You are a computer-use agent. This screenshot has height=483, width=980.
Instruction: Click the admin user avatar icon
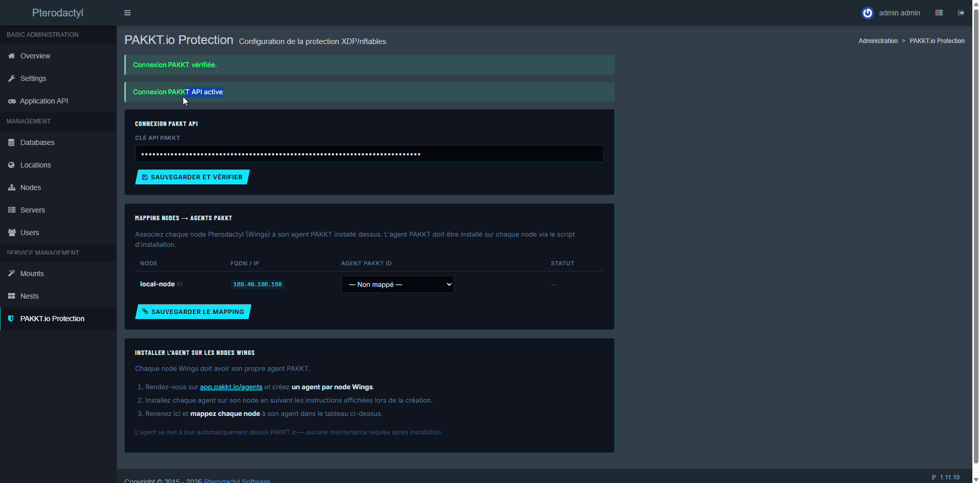[867, 13]
